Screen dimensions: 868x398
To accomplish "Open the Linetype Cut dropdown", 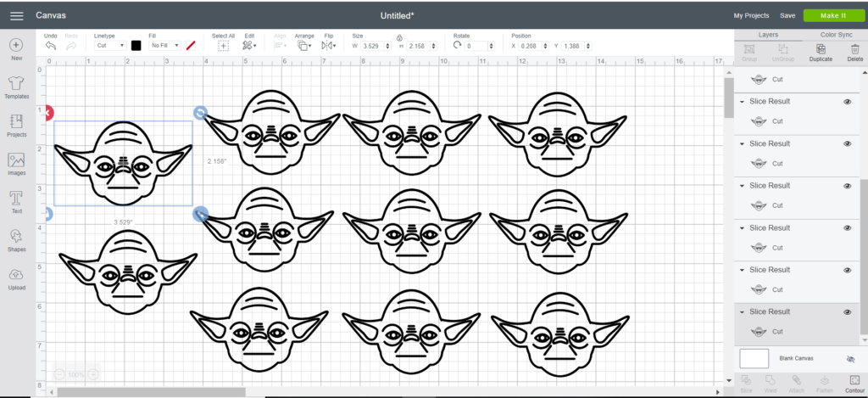I will pyautogui.click(x=110, y=46).
